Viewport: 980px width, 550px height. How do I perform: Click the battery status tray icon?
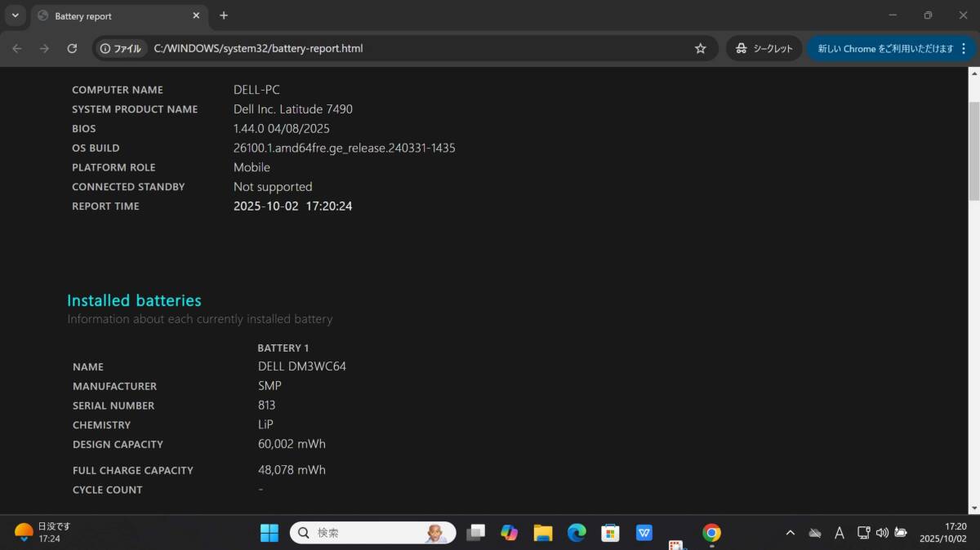(901, 533)
